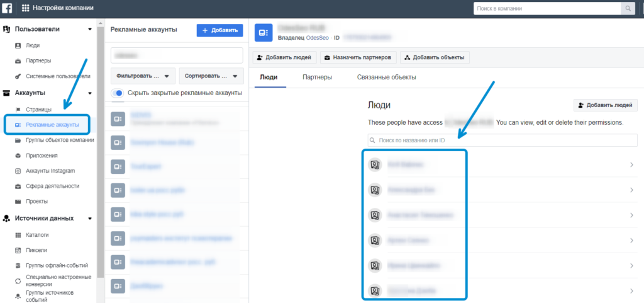Image resolution: width=644 pixels, height=303 pixels.
Task: Collapse the Аккаунты section using its arrow
Action: pyautogui.click(x=90, y=93)
